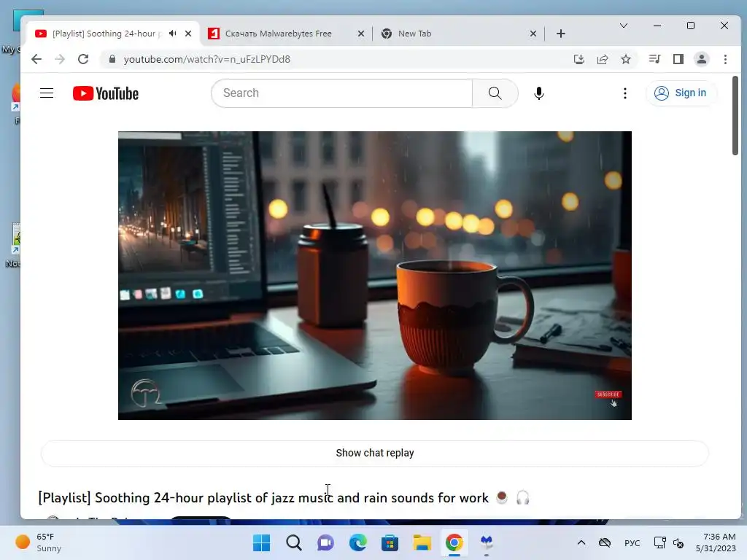View site information lock icon
The image size is (747, 560).
point(112,59)
